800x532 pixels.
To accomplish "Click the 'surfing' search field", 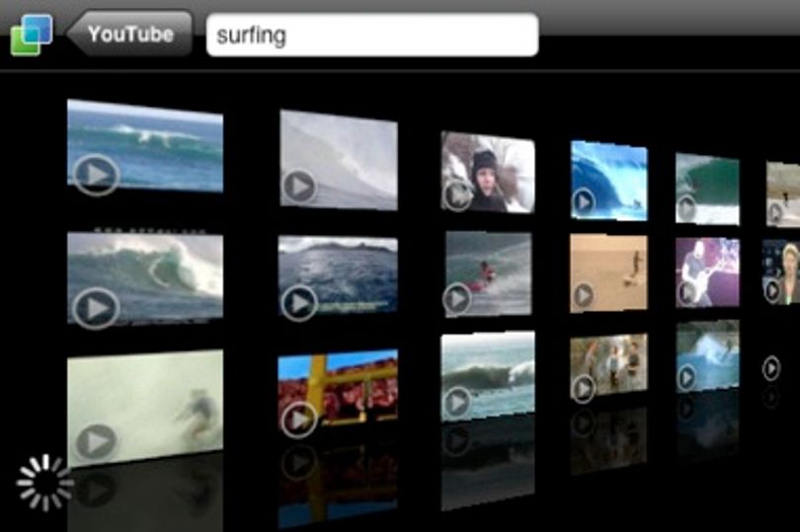I will (x=372, y=35).
